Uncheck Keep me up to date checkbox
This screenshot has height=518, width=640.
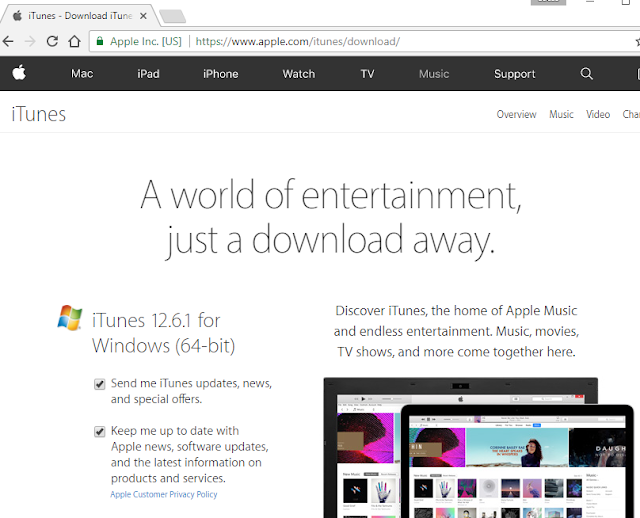point(100,432)
